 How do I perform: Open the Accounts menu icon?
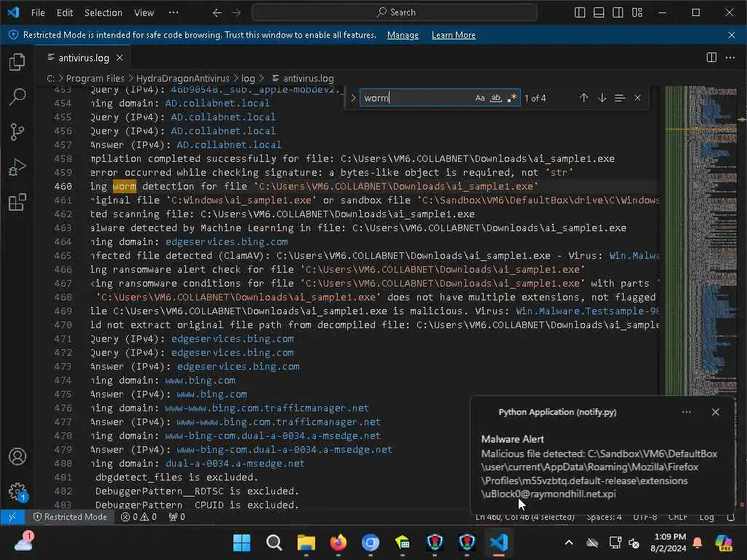point(18,456)
